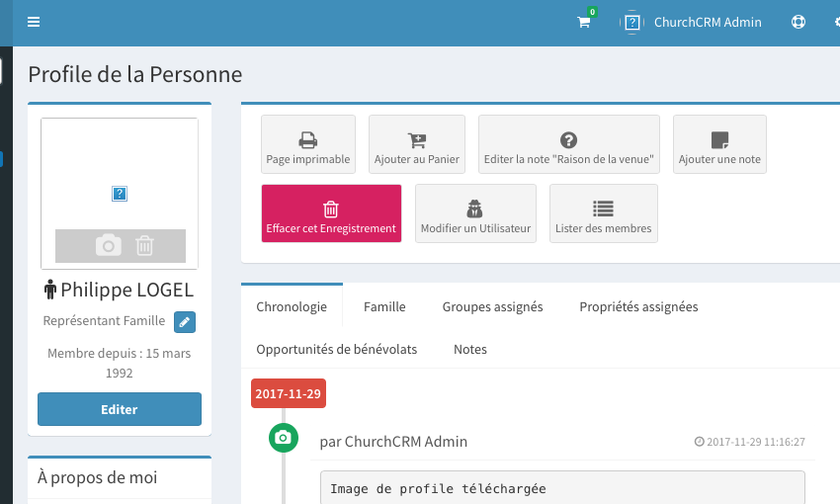Click Modifier un Utilisateur button

click(475, 213)
